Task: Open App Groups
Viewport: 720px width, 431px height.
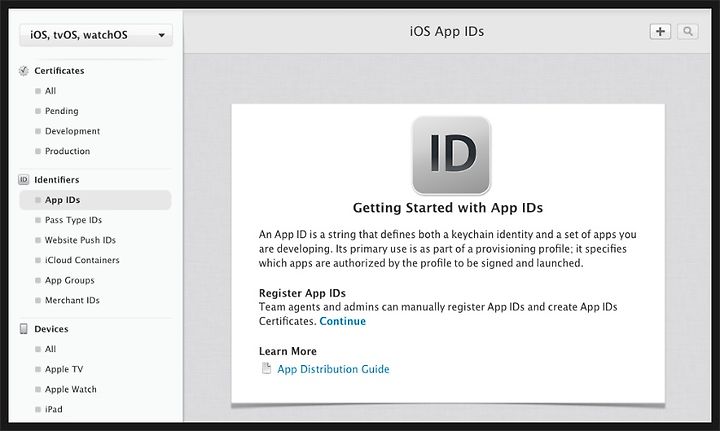Action: [x=70, y=280]
